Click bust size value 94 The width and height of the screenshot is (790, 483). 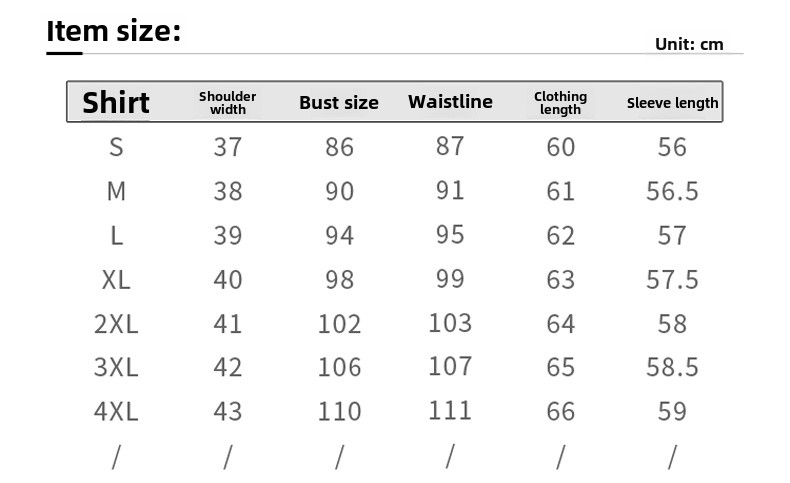point(340,235)
